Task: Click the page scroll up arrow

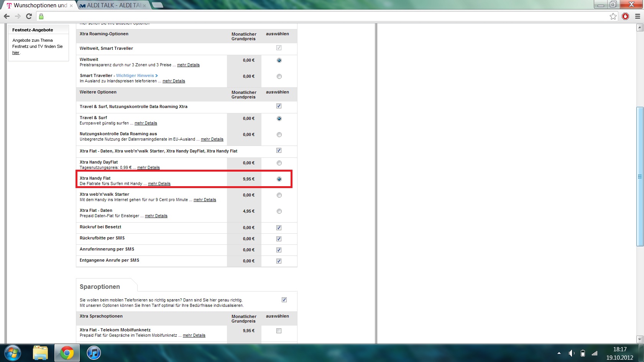Action: coord(639,28)
